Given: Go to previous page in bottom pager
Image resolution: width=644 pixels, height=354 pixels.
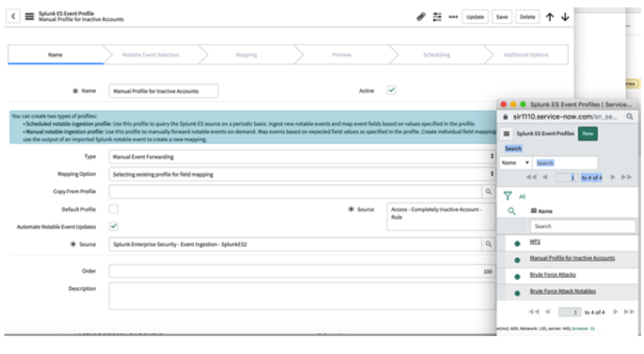Looking at the screenshot, I should [x=548, y=312].
